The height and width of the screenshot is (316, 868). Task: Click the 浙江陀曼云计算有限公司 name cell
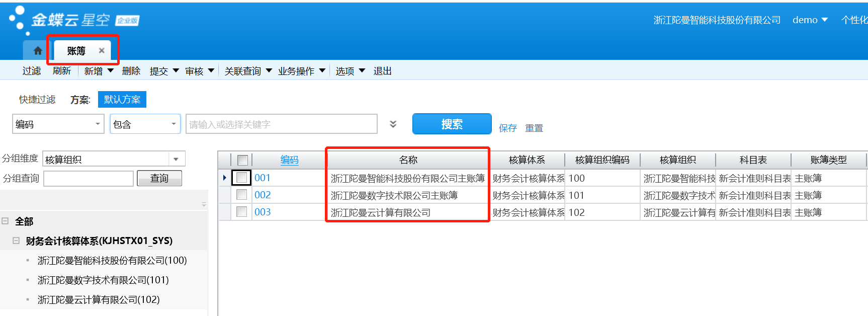408,212
